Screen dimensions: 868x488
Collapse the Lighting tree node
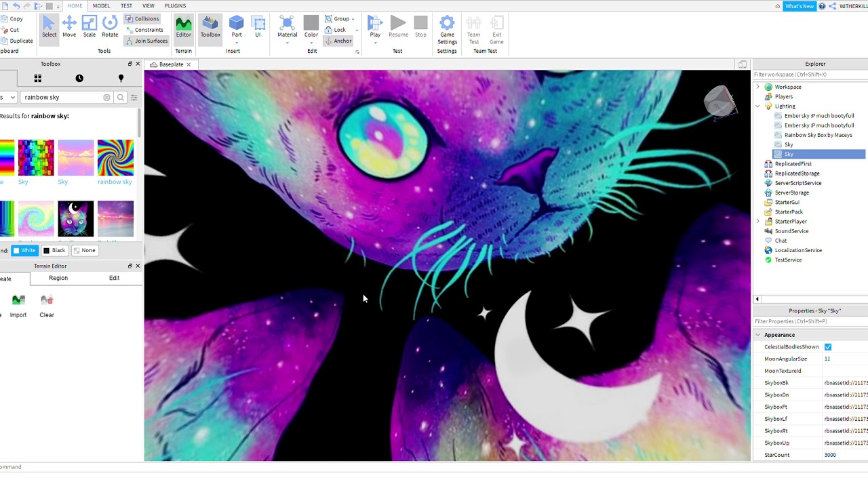[758, 106]
